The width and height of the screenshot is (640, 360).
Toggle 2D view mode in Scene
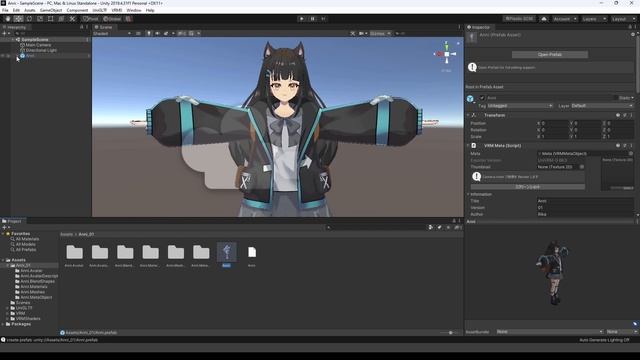pos(138,33)
